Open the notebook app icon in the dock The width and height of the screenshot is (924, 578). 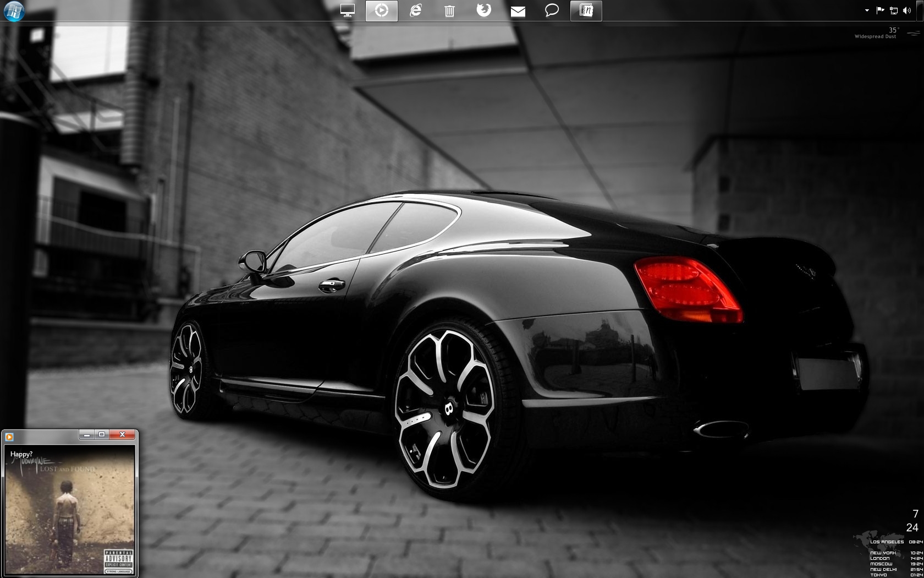pos(586,10)
